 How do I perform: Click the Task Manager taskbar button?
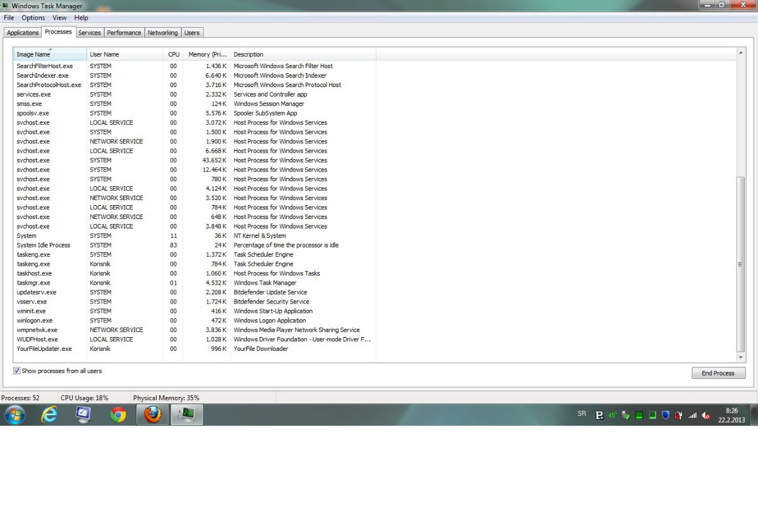[188, 415]
